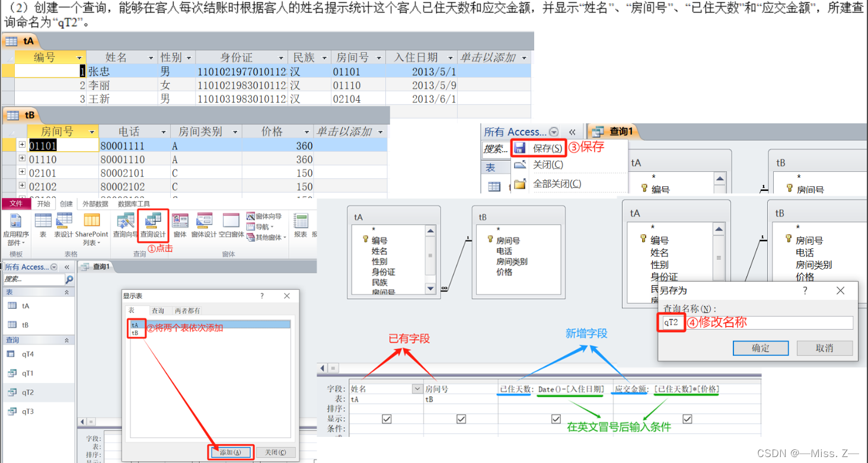This screenshot has width=868, height=463.
Task: Open the 电话 column filter dropdown in table tB
Action: pyautogui.click(x=163, y=132)
